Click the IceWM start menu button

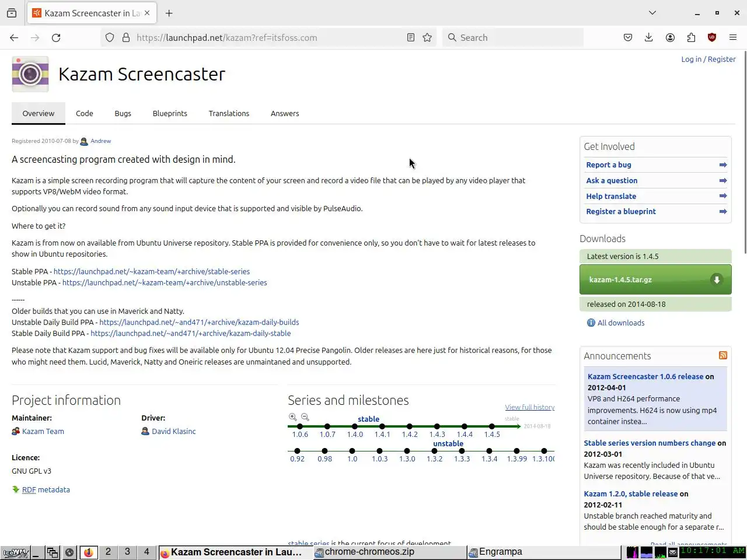coord(15,552)
